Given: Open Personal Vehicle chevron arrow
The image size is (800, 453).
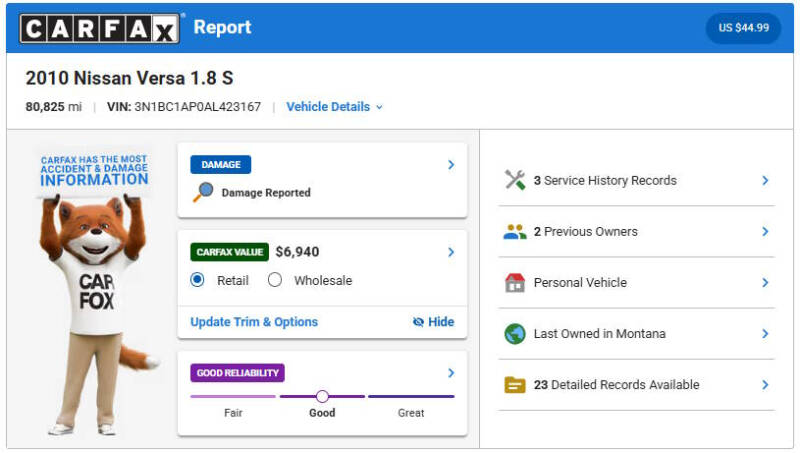Looking at the screenshot, I should click(765, 283).
